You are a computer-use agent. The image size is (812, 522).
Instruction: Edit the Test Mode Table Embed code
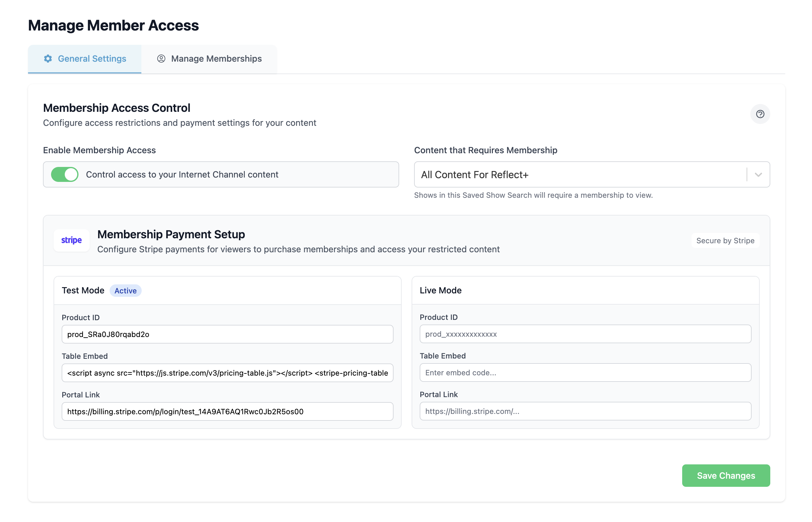pyautogui.click(x=227, y=373)
